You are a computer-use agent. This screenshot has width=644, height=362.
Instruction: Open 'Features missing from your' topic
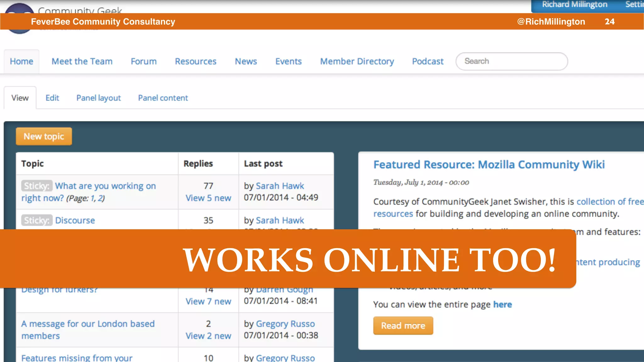click(x=77, y=358)
